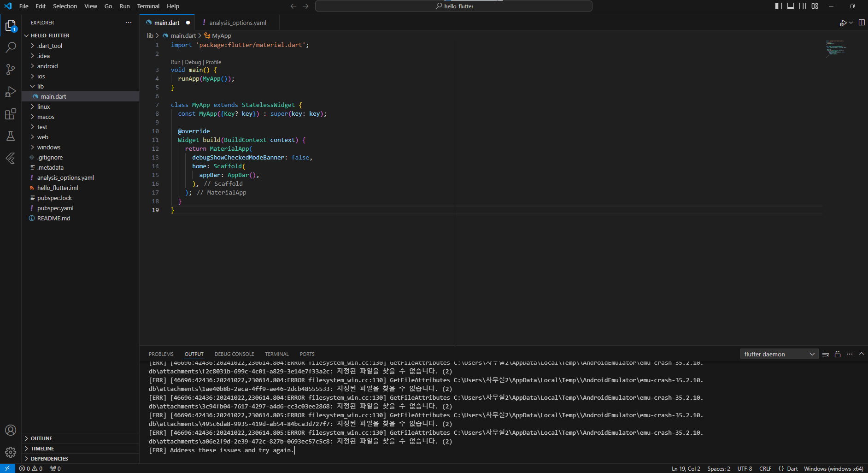Open the Testing flask icon
This screenshot has height=473, width=868.
click(11, 136)
